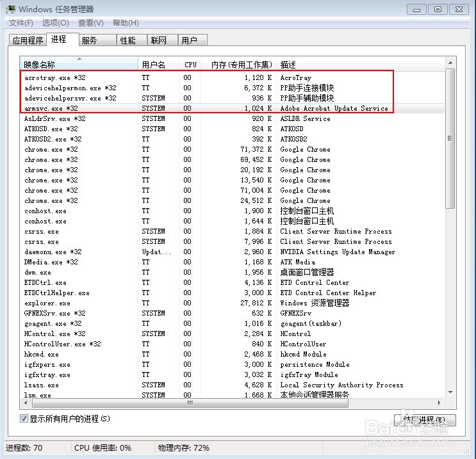Select the HControl.exe *32 process
Screen dimensions: 476x459
click(232, 334)
